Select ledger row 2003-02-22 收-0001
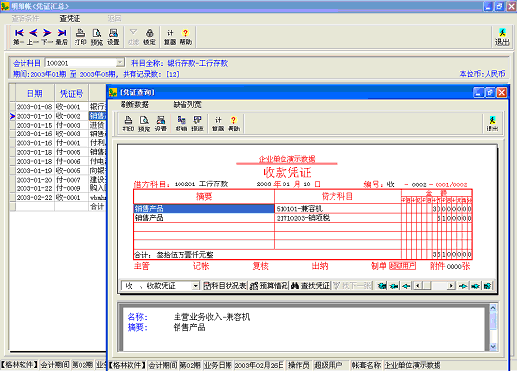This screenshot has height=371, width=517. click(58, 197)
